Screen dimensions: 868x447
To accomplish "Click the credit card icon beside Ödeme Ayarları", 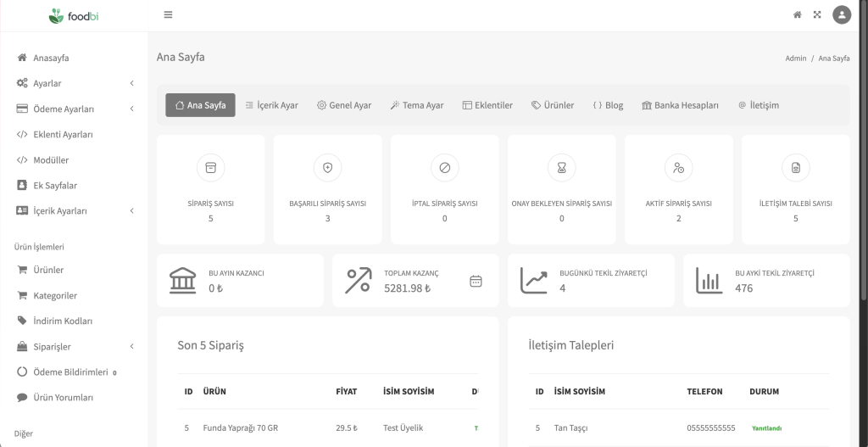I will click(22, 109).
